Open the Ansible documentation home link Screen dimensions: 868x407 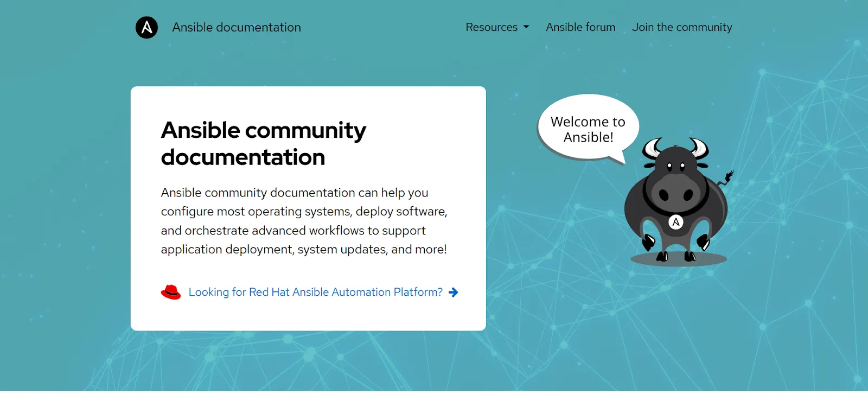(x=237, y=27)
